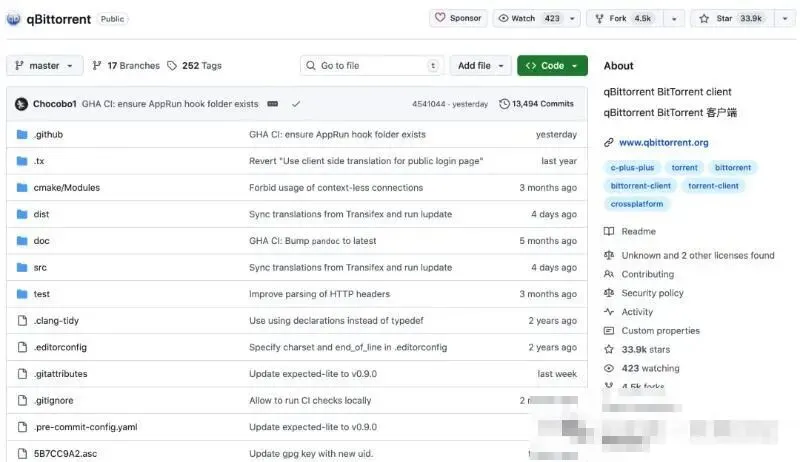Open the Activity link
Image resolution: width=800 pixels, height=462 pixels.
[637, 312]
